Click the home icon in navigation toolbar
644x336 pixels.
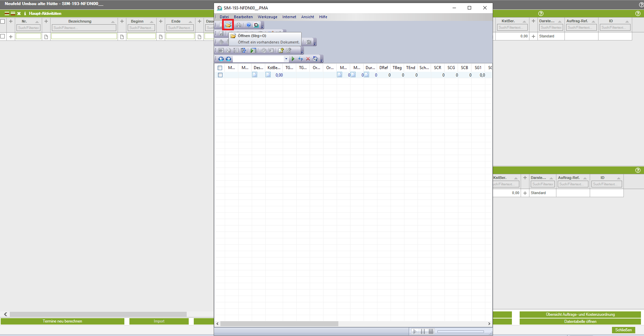click(x=315, y=59)
